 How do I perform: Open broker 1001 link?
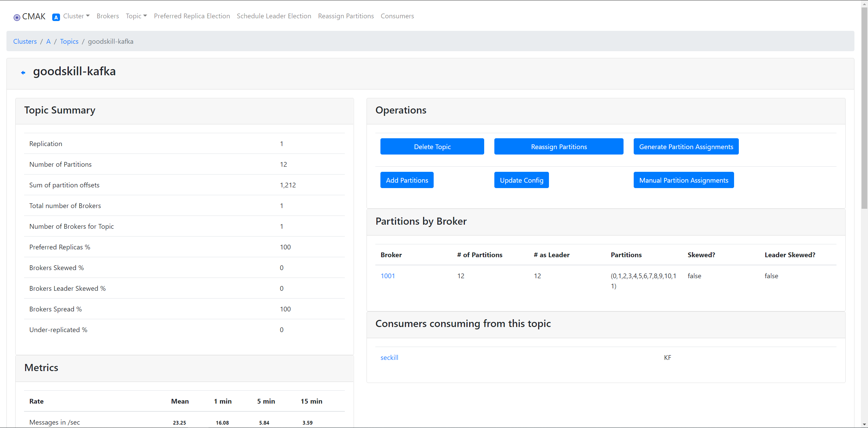pos(388,276)
